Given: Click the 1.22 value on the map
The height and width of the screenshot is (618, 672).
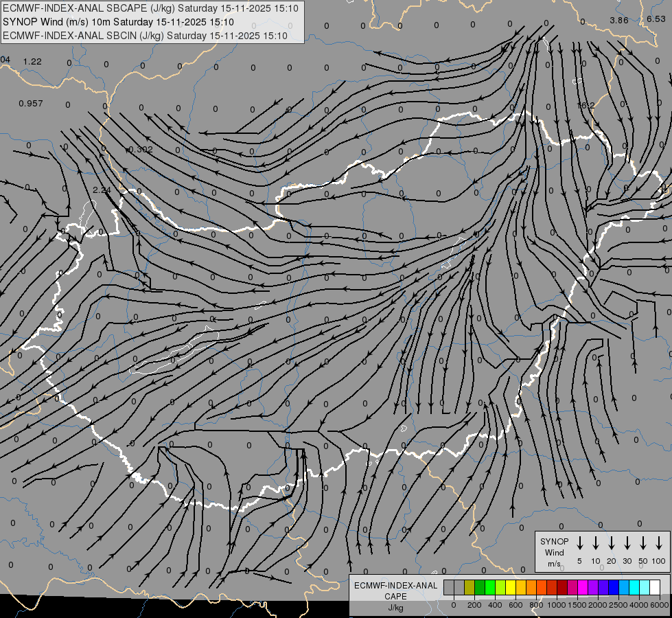Looking at the screenshot, I should pyautogui.click(x=32, y=61).
